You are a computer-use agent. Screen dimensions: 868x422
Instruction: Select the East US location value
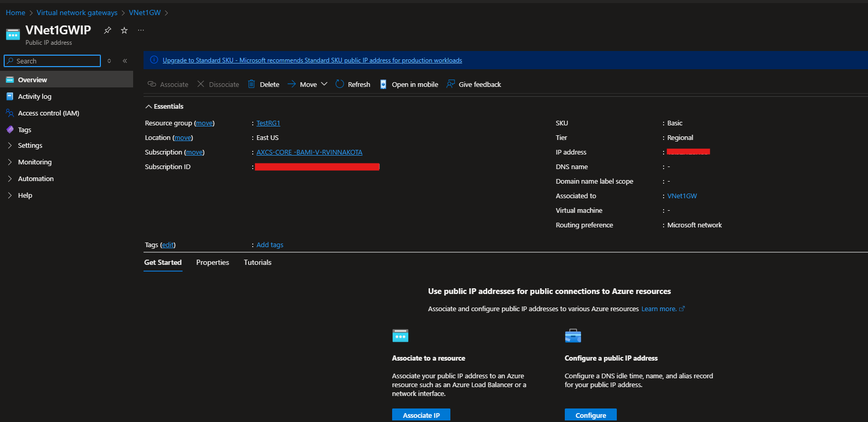pyautogui.click(x=267, y=138)
